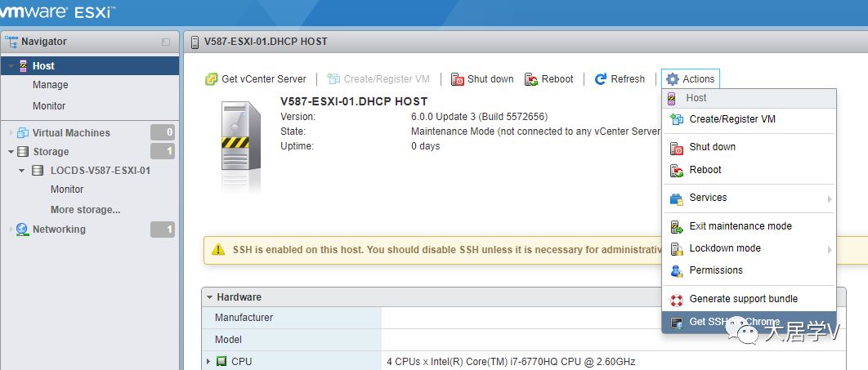The width and height of the screenshot is (868, 370).
Task: Click the Generate support bundle lifebuoy icon
Action: click(677, 300)
